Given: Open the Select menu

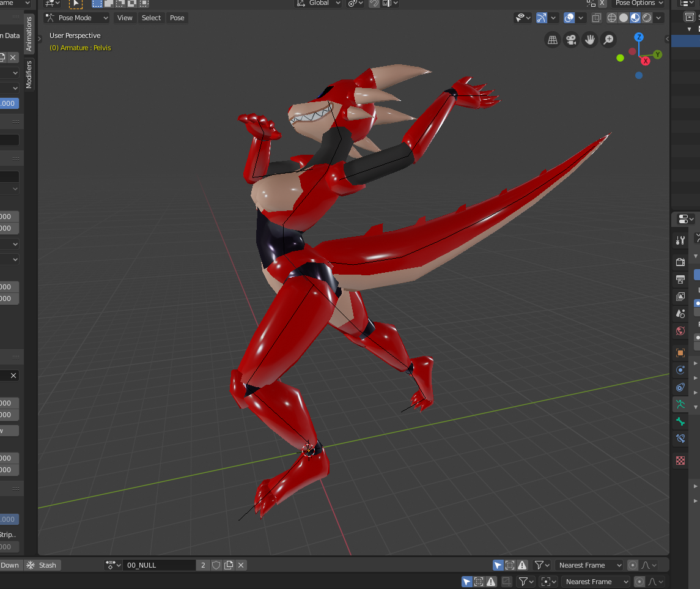Looking at the screenshot, I should pyautogui.click(x=151, y=18).
